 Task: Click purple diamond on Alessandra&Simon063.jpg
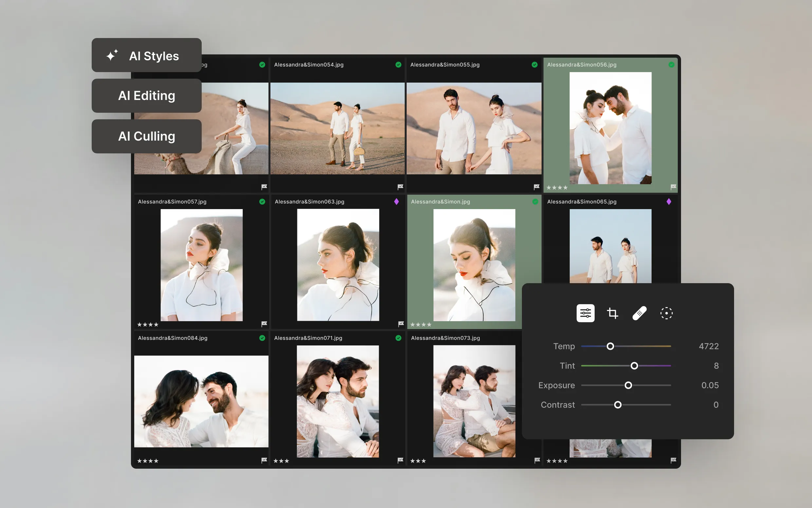tap(396, 202)
